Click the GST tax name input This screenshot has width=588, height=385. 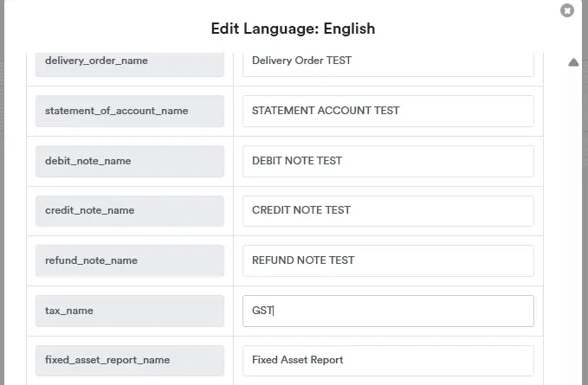[387, 311]
